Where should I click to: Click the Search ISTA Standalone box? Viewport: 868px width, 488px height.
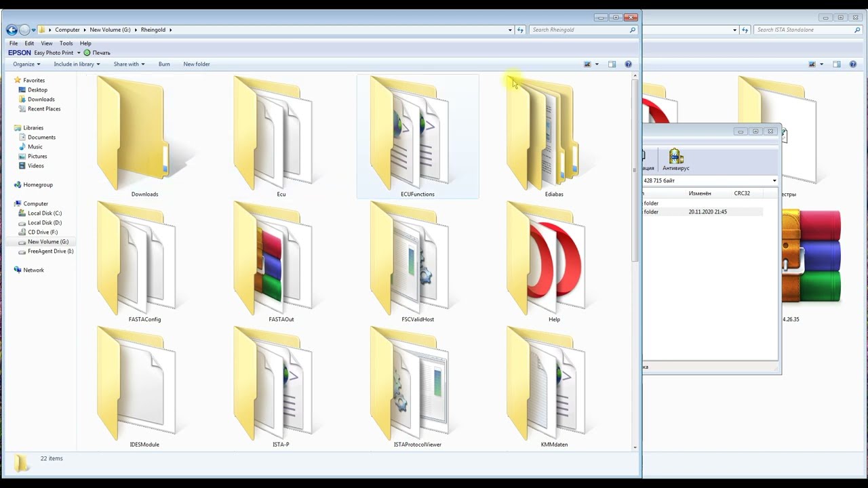coord(807,30)
